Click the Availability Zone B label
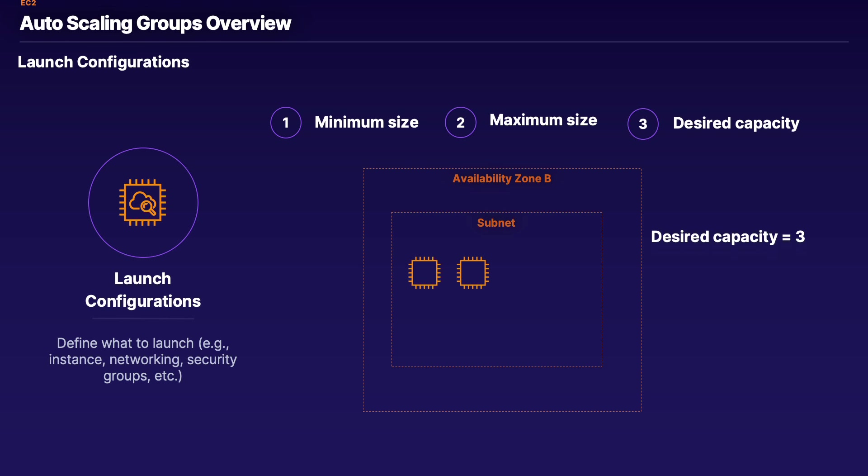Screen dimensions: 868x476 point(502,179)
